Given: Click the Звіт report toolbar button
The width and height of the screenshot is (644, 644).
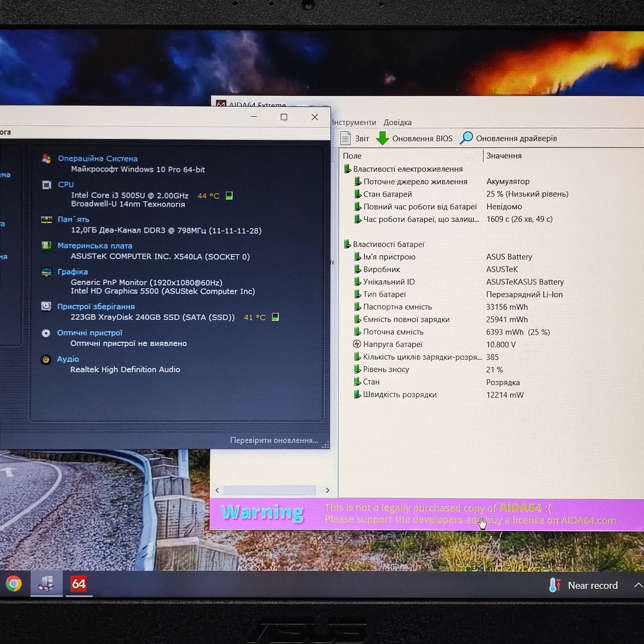Looking at the screenshot, I should (355, 138).
